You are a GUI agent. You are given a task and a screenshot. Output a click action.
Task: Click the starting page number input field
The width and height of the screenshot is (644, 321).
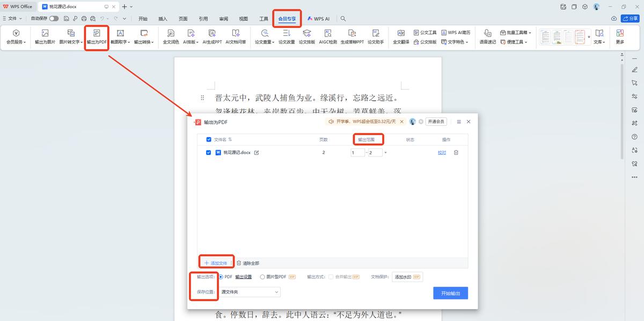click(x=357, y=152)
